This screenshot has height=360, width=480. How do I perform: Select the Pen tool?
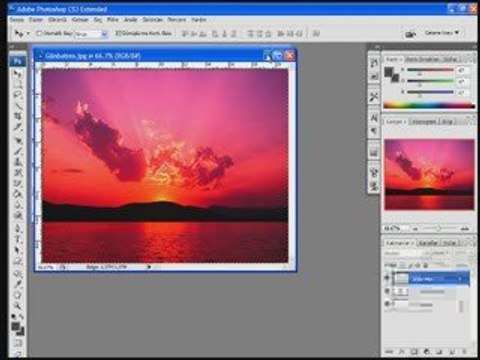(17, 229)
